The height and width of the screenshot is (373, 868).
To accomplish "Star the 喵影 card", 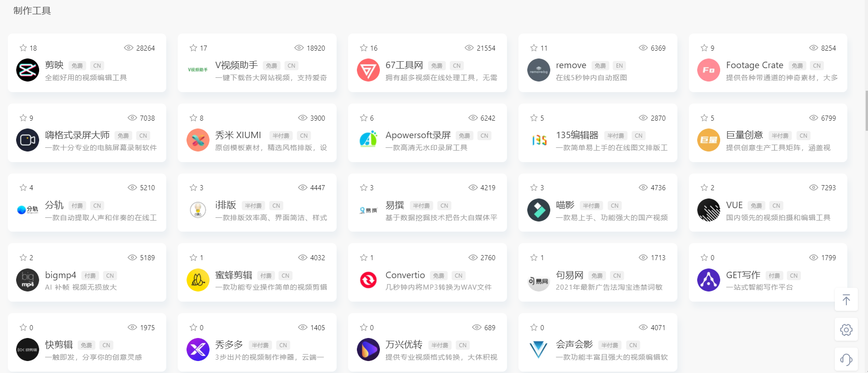I will 534,187.
